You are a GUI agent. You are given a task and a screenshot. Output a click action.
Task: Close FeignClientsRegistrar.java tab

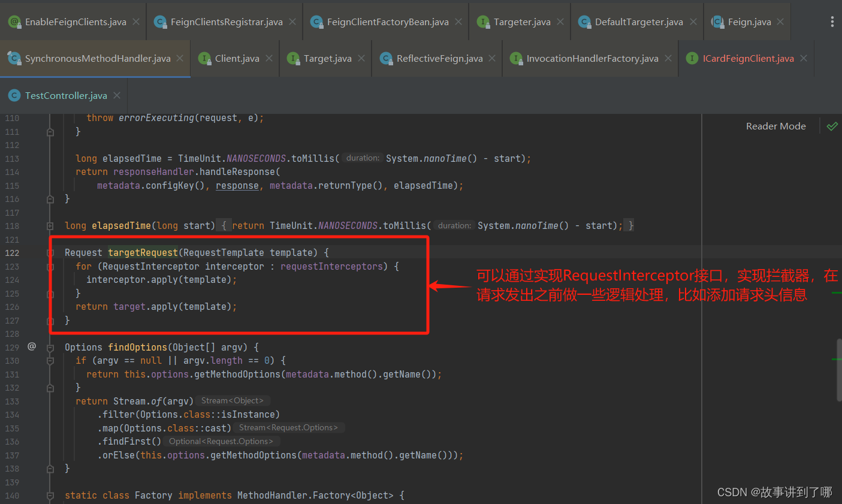[292, 22]
